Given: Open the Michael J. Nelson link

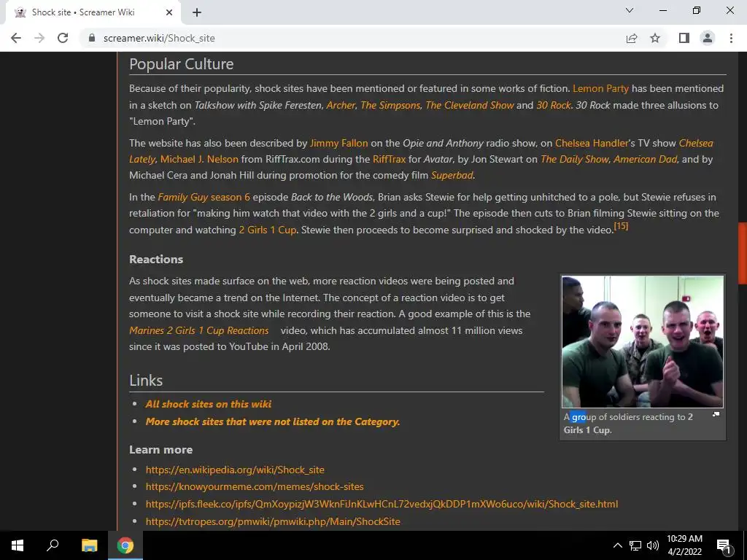Looking at the screenshot, I should click(x=199, y=160).
